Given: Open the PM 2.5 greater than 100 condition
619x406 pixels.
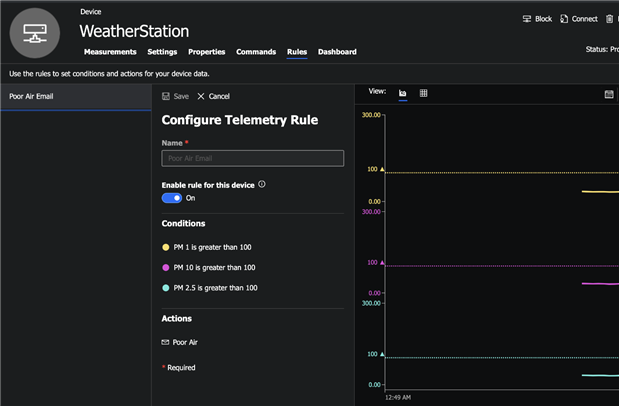Looking at the screenshot, I should [215, 288].
